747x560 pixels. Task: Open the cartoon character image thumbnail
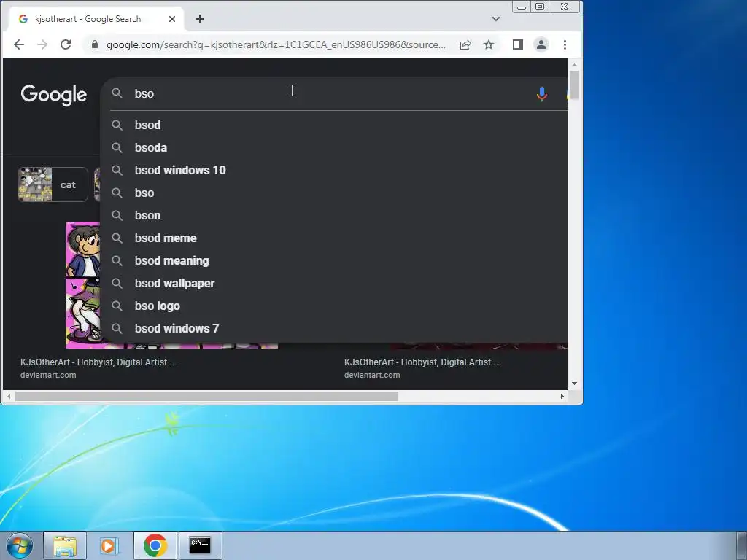pos(83,285)
